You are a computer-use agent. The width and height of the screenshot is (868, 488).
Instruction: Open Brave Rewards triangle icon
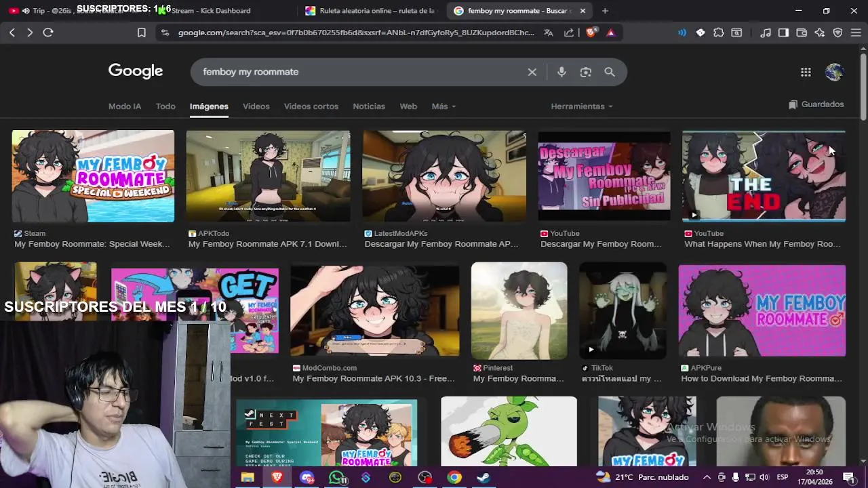click(611, 33)
